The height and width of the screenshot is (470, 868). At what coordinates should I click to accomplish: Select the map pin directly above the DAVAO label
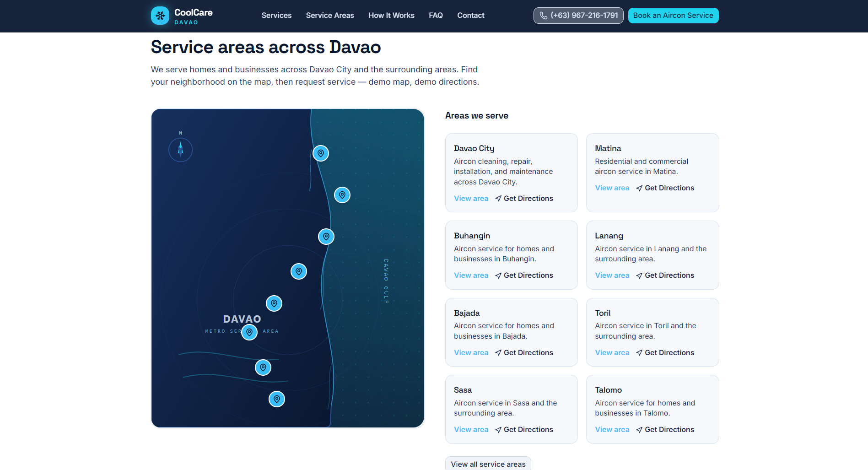[x=274, y=303]
